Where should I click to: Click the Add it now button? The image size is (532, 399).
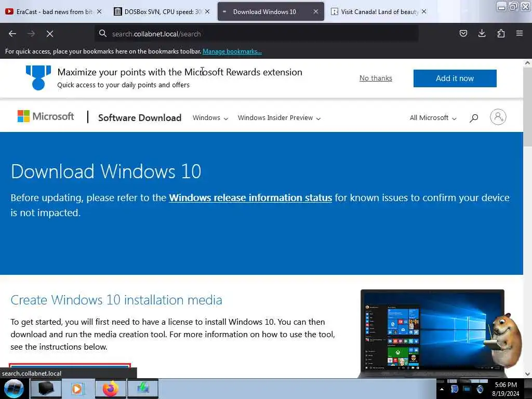(455, 78)
